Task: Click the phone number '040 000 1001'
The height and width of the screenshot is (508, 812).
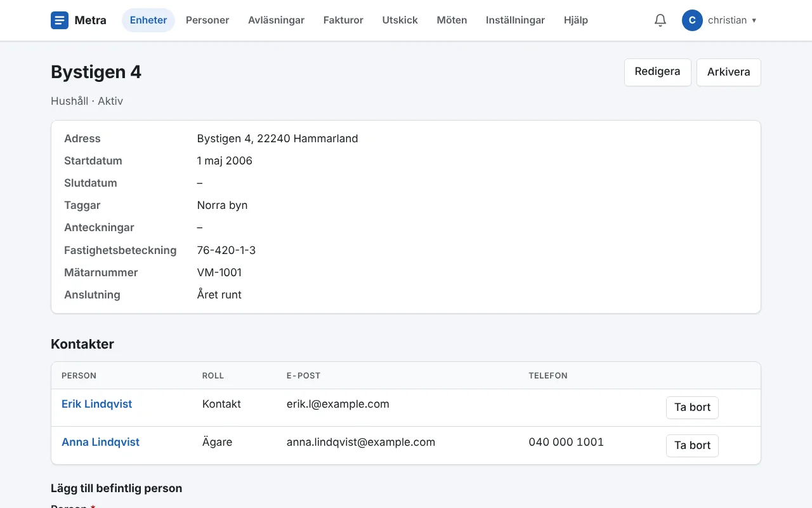Action: coord(566,442)
